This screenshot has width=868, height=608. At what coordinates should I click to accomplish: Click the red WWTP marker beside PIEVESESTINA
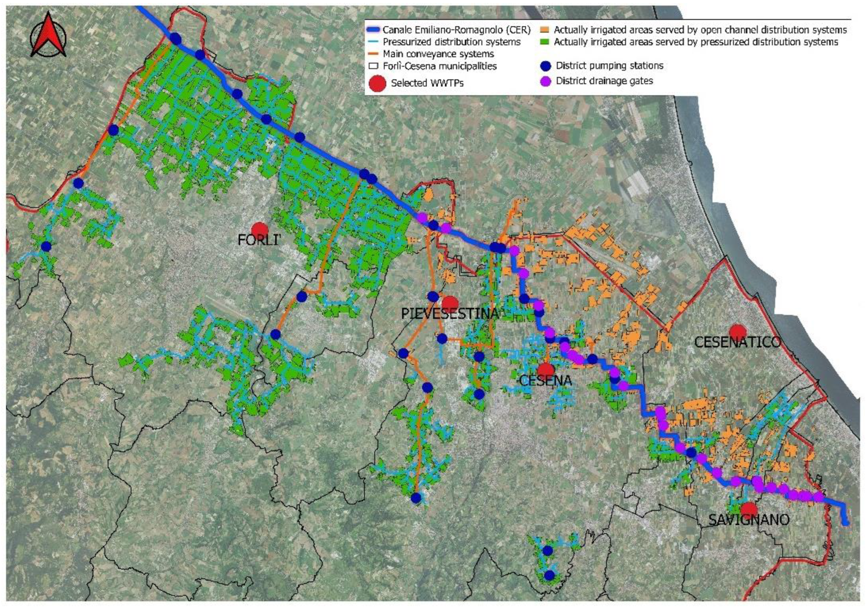450,303
